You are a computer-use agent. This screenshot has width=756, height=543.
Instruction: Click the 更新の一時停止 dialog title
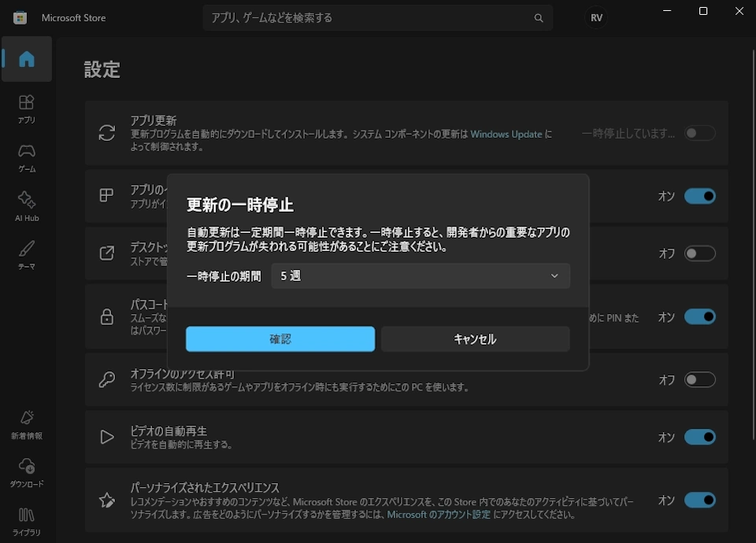point(240,205)
